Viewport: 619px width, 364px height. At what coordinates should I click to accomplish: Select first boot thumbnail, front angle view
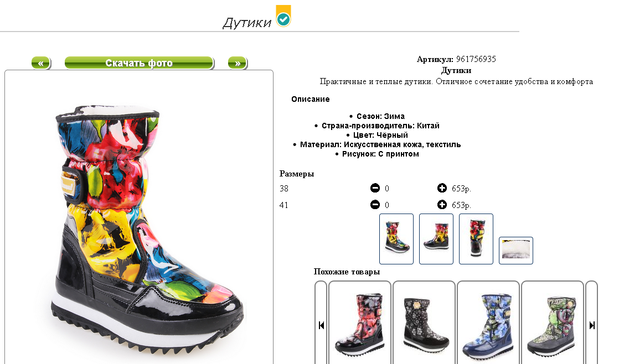coord(396,239)
